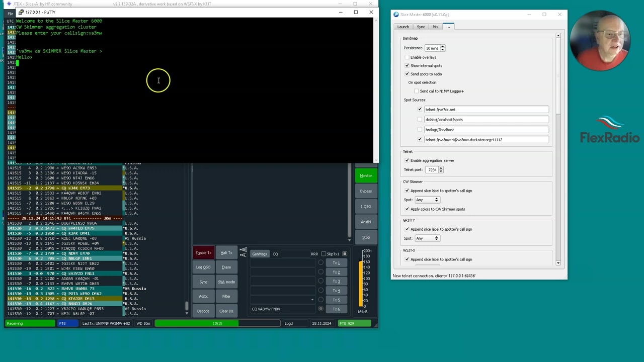Click the GenMsgs button
The width and height of the screenshot is (644, 362).
(260, 254)
